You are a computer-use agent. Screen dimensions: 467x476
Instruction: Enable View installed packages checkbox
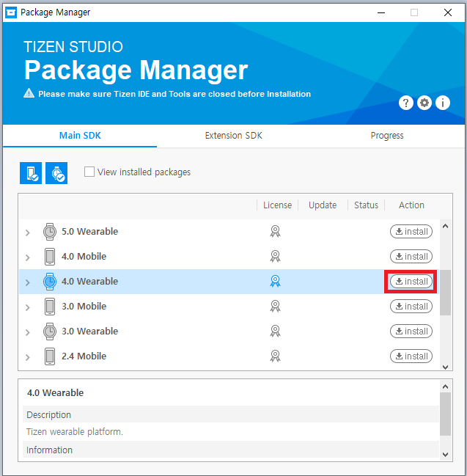[x=89, y=172]
